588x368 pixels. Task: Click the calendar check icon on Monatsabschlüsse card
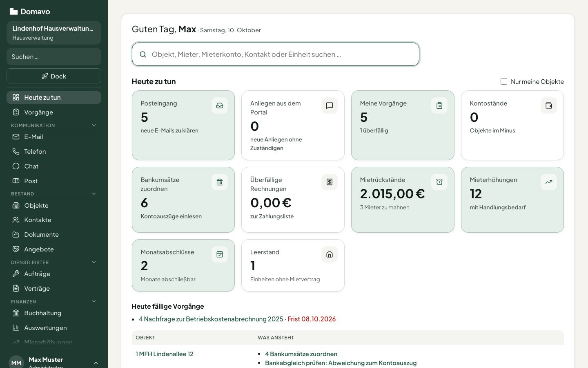coord(220,254)
